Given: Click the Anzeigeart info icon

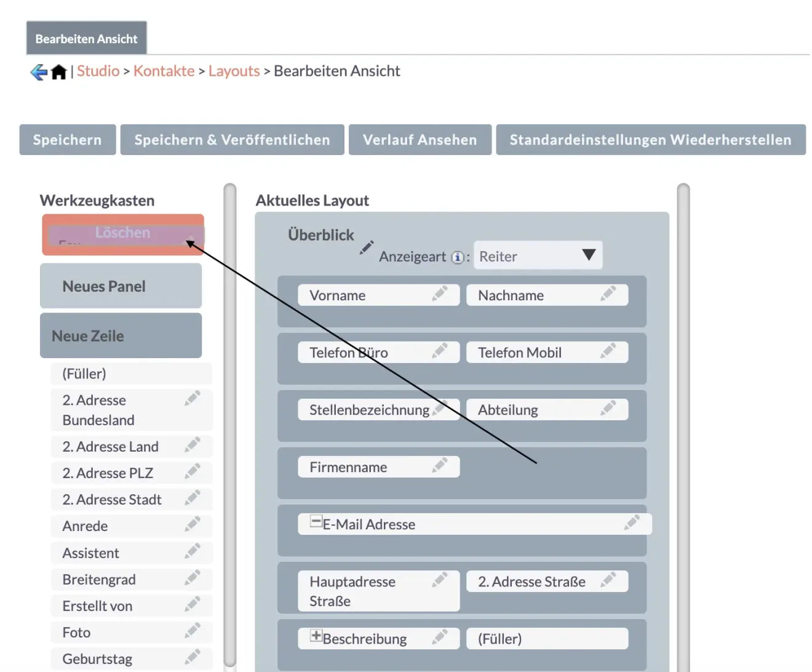Looking at the screenshot, I should click(457, 257).
